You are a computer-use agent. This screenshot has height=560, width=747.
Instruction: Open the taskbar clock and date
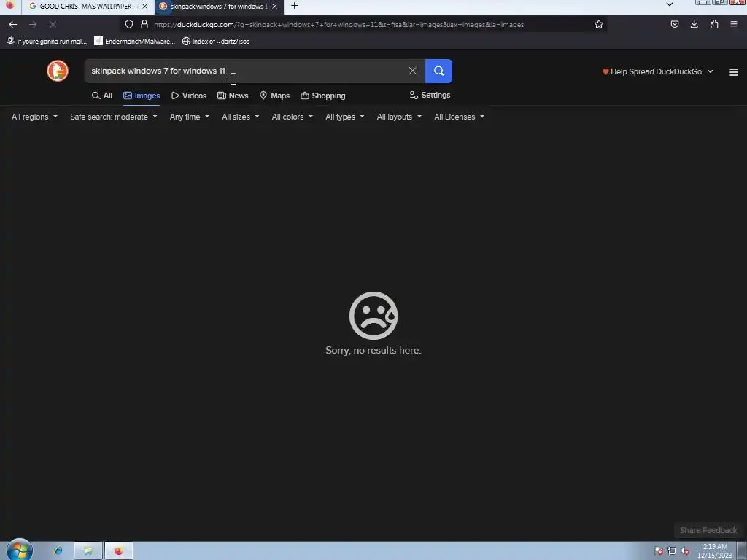click(x=715, y=551)
